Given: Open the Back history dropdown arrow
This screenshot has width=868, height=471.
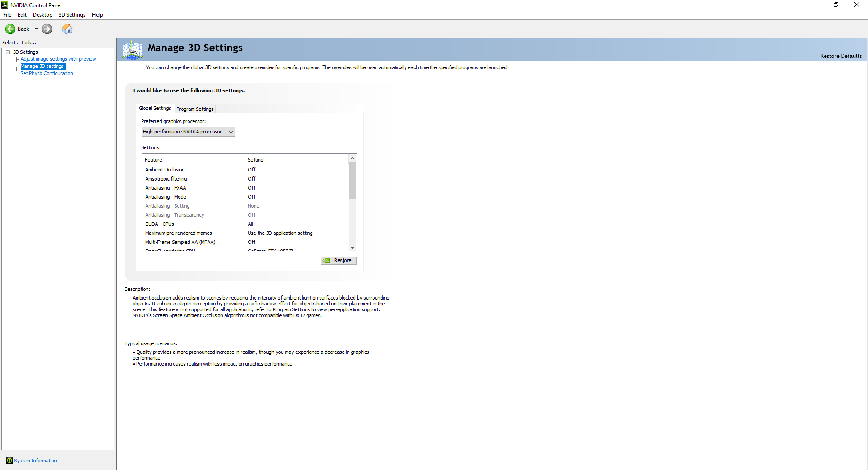Looking at the screenshot, I should [x=37, y=29].
